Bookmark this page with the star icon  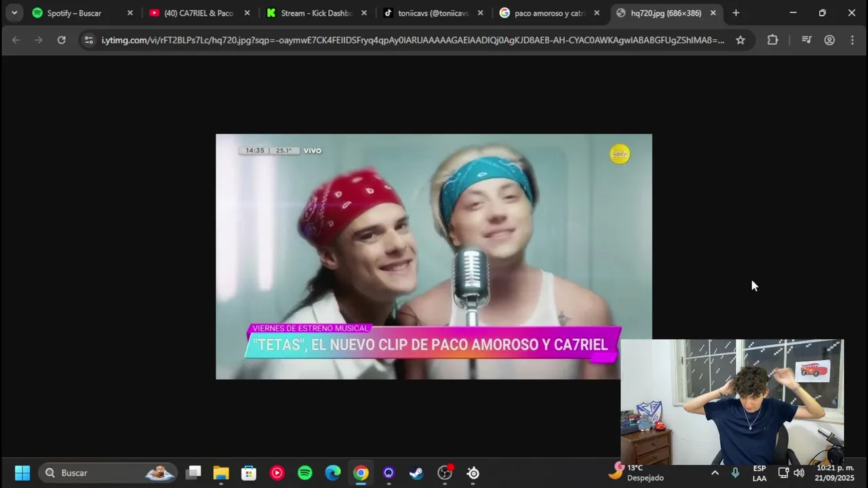pos(741,40)
